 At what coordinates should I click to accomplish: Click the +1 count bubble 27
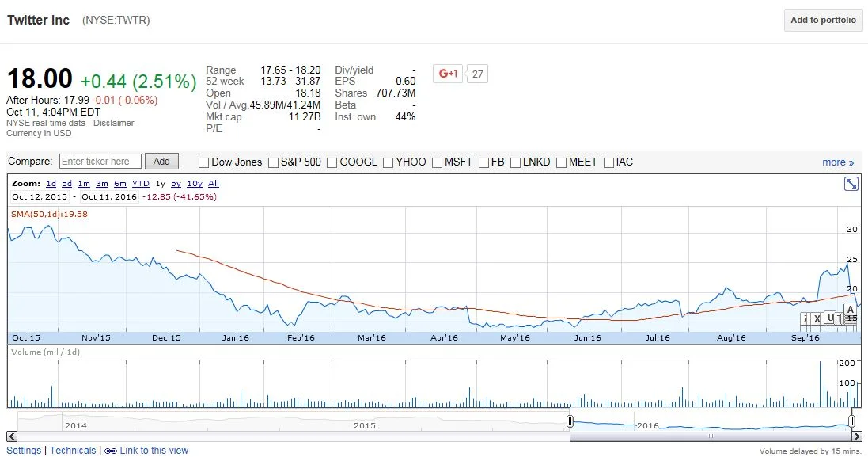pyautogui.click(x=477, y=74)
